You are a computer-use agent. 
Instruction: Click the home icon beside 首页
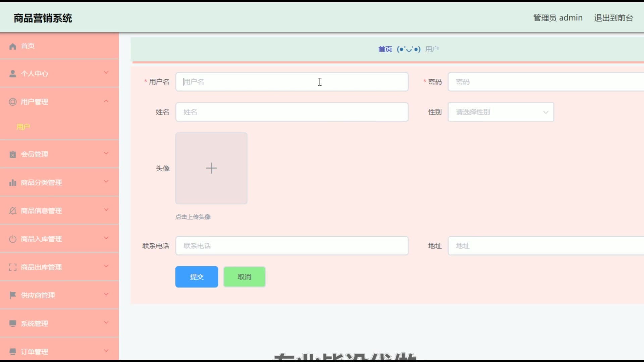[x=13, y=46]
